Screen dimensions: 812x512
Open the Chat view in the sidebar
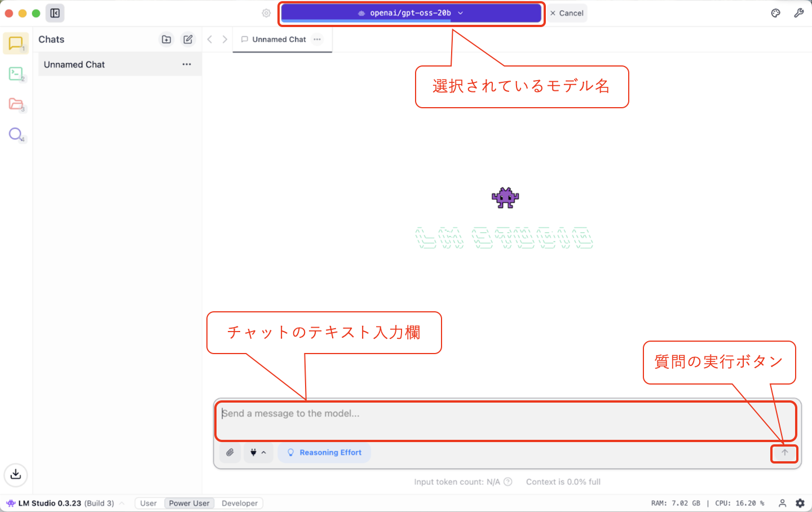click(16, 43)
